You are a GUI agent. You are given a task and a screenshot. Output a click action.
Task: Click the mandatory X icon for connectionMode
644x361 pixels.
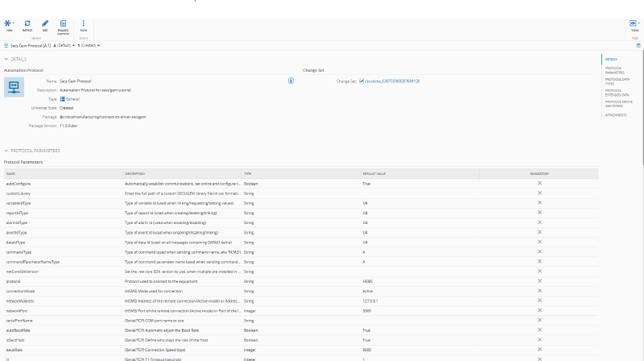coord(539,291)
